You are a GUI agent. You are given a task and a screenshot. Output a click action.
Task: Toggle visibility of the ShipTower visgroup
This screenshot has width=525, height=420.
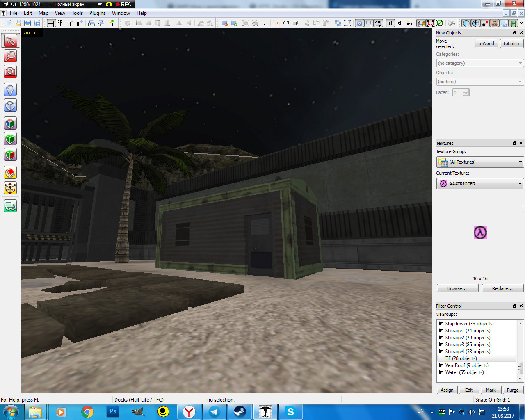(441, 324)
